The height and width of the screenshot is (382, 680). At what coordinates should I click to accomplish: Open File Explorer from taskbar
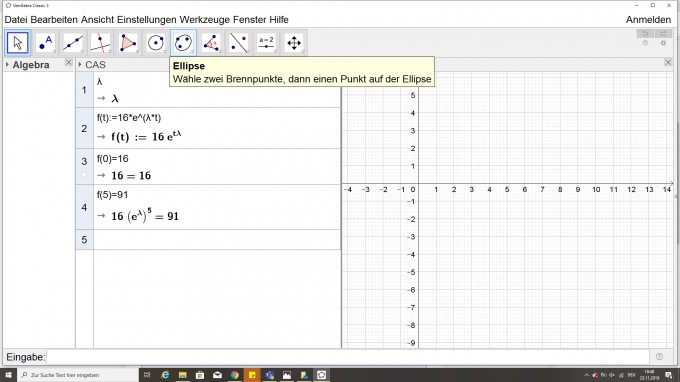click(183, 375)
